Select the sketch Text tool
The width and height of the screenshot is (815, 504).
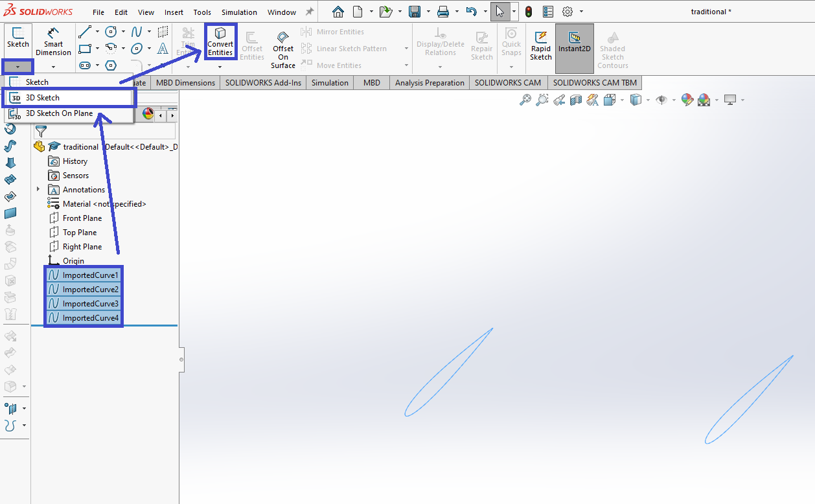point(163,48)
